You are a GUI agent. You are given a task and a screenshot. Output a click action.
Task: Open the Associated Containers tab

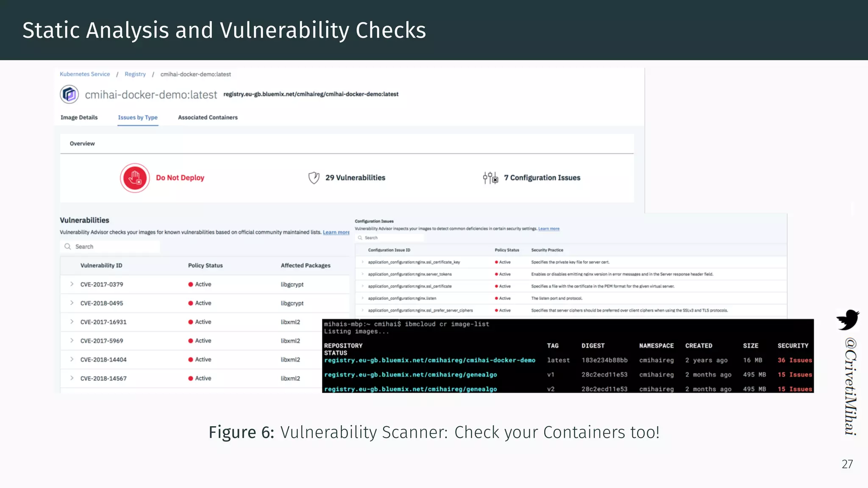208,117
